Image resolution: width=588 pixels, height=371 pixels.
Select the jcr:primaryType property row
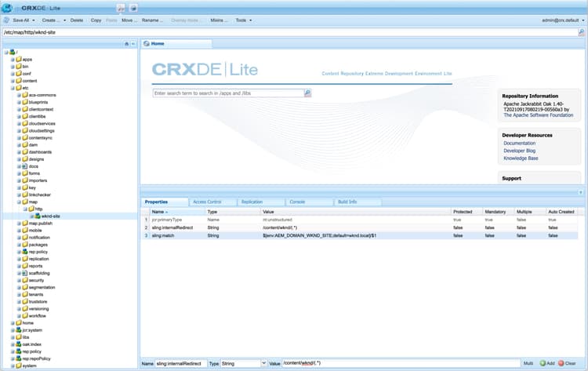pos(359,220)
